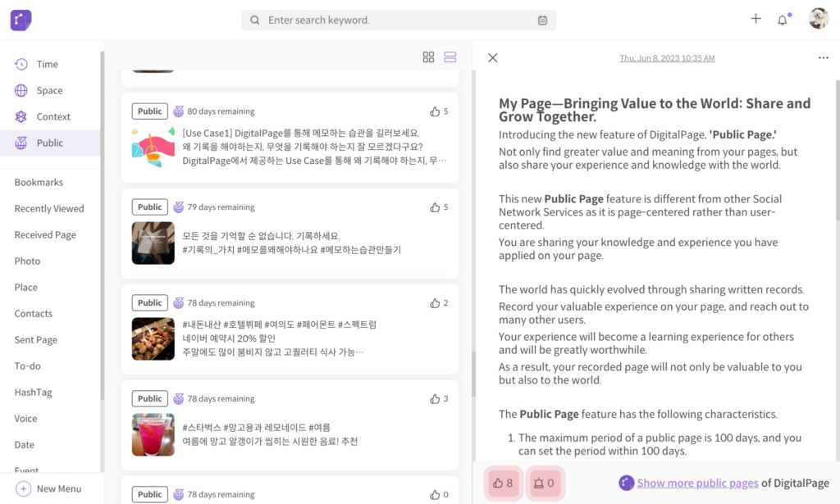Like the Starbucks post with 3 likes
Image resolution: width=840 pixels, height=504 pixels.
(435, 398)
